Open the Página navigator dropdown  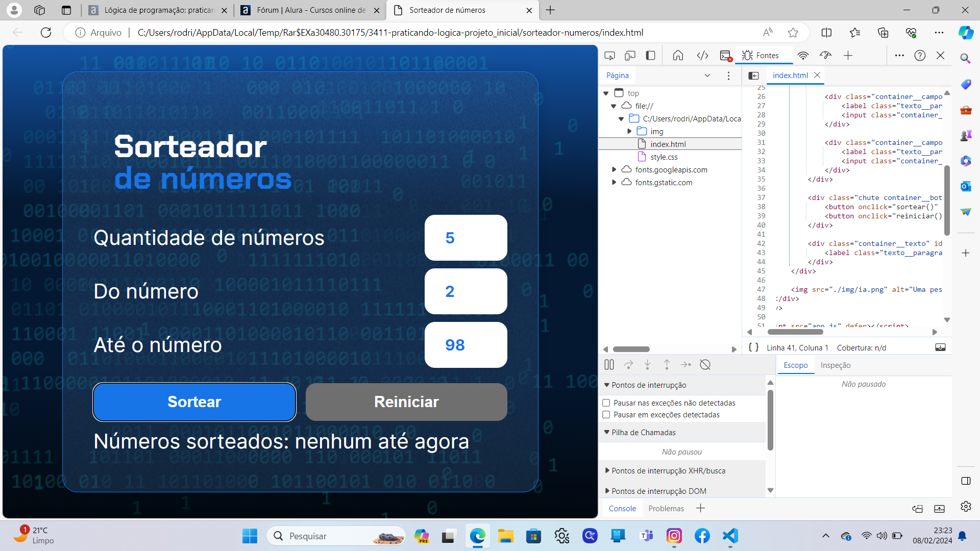[707, 76]
